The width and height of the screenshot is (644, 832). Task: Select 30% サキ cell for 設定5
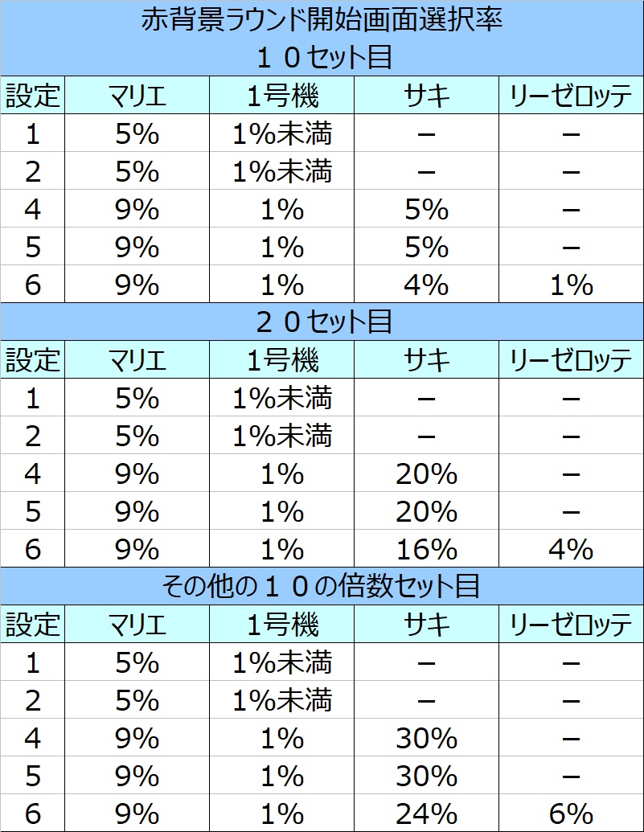click(426, 776)
